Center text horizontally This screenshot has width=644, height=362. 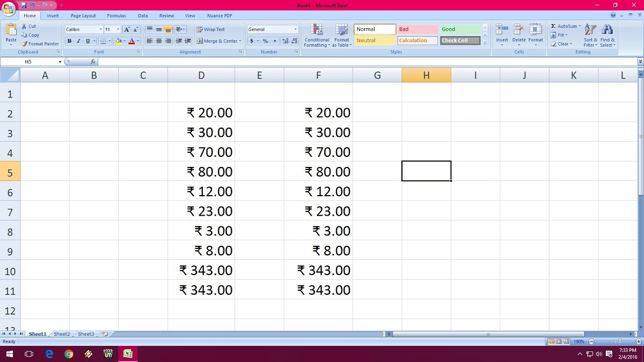coord(159,41)
